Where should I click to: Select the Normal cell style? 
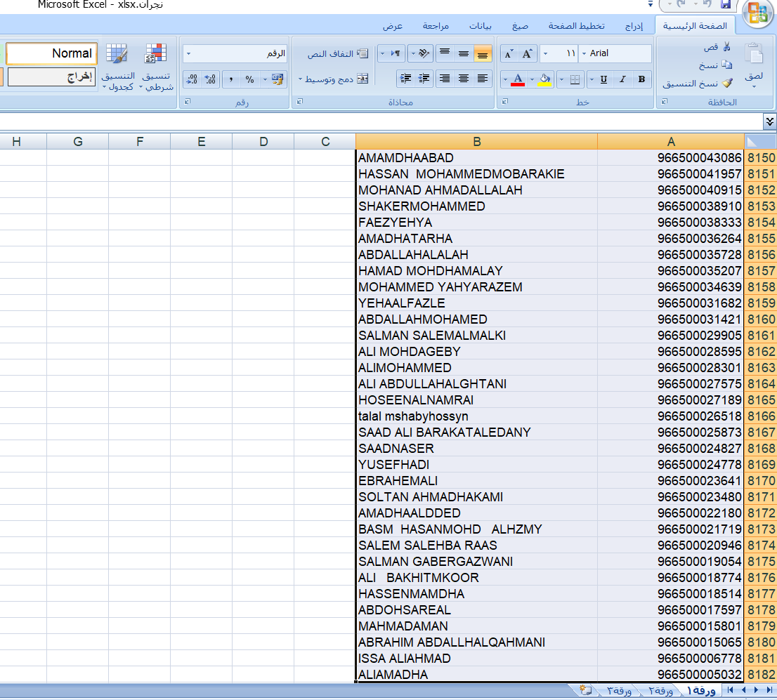point(50,53)
